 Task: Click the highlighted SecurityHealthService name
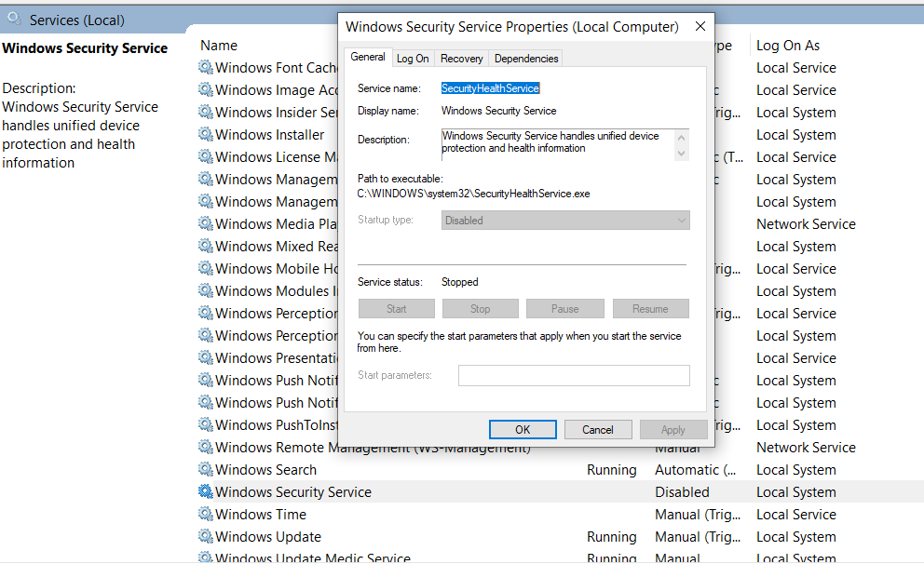click(x=490, y=88)
